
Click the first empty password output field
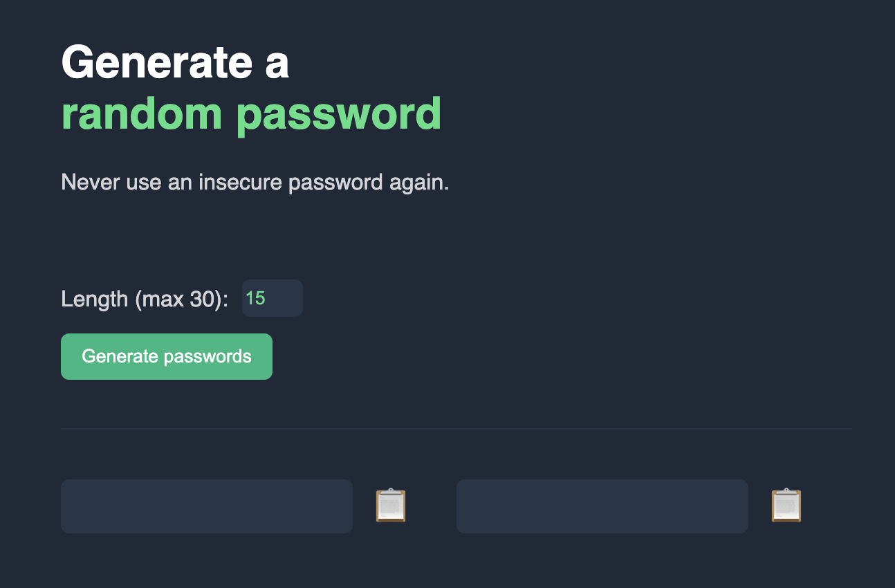206,506
